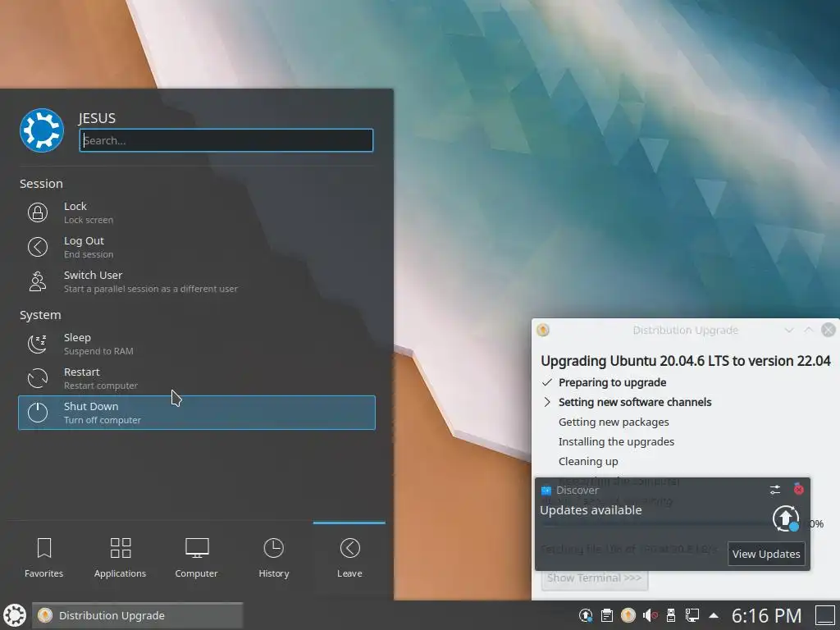
Task: Activate Distribution Upgrade taskbar entry
Action: coord(138,615)
